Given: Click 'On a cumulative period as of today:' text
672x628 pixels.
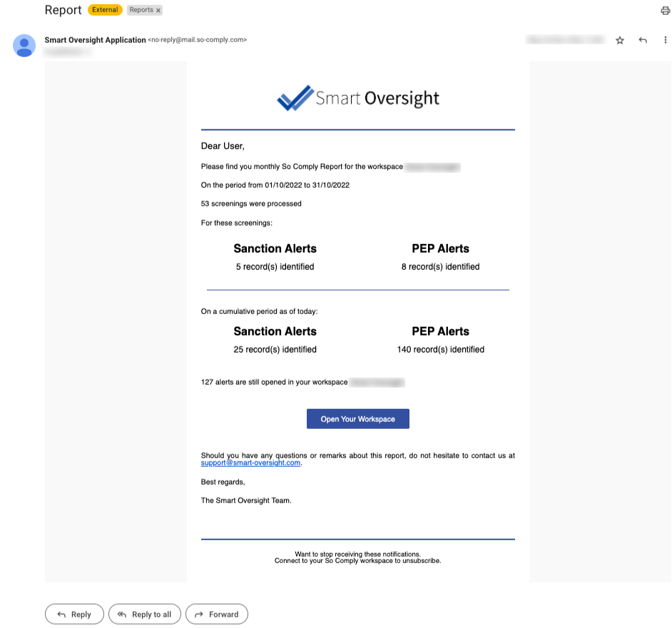Looking at the screenshot, I should (259, 312).
